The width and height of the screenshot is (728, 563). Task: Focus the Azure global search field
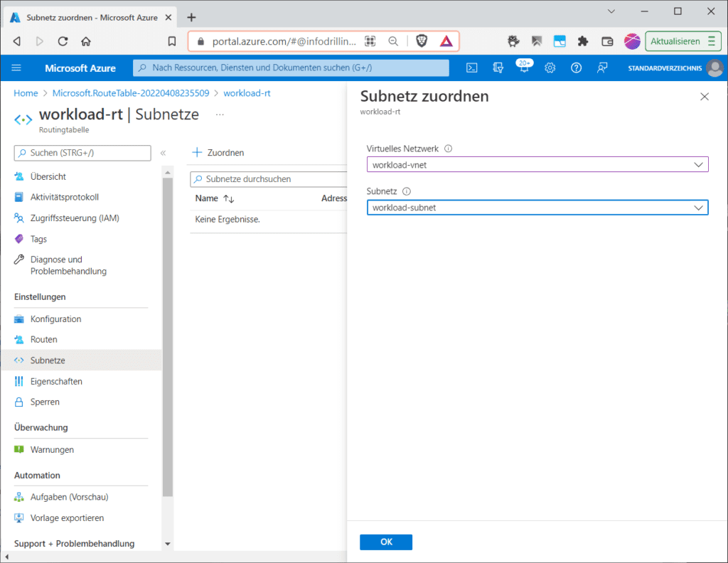click(x=291, y=68)
